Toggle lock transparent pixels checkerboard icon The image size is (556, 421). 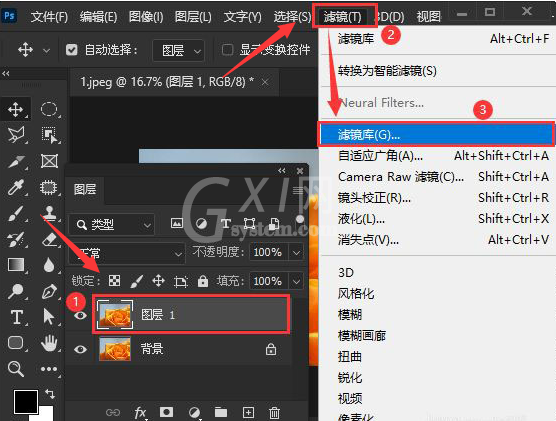tap(114, 281)
